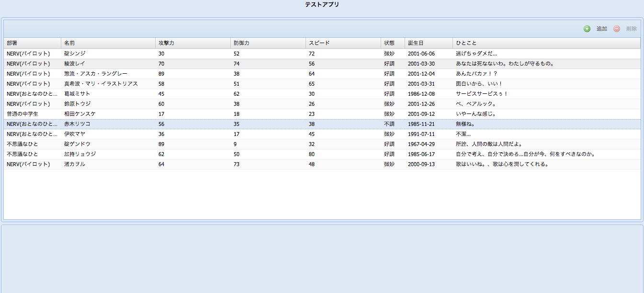Viewport: 644px width, 293px height.
Task: Click the テストアプリ title bar
Action: tap(322, 5)
